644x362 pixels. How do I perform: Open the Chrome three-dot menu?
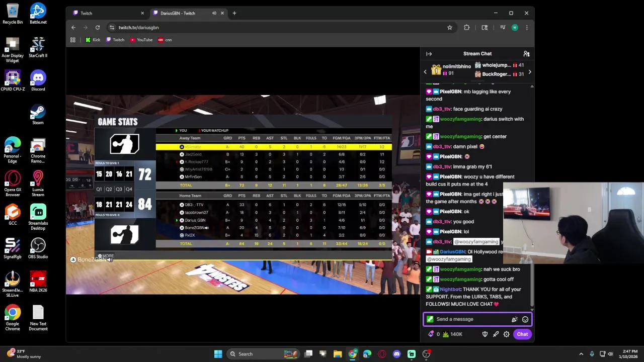point(527,28)
